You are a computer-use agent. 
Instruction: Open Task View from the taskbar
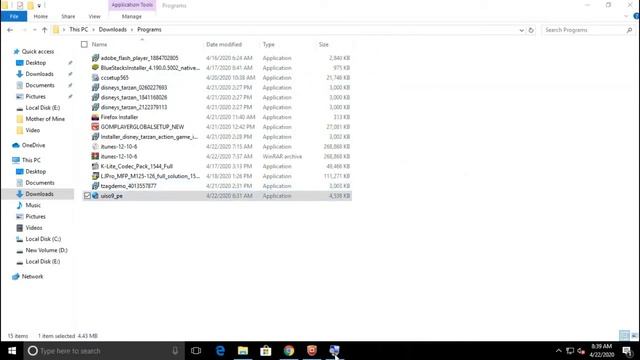196,351
